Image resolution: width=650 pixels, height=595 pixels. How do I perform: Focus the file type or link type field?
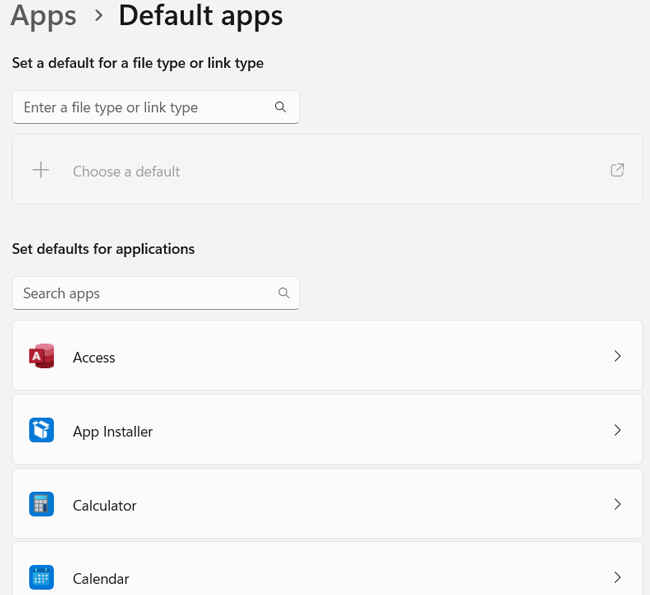point(156,107)
